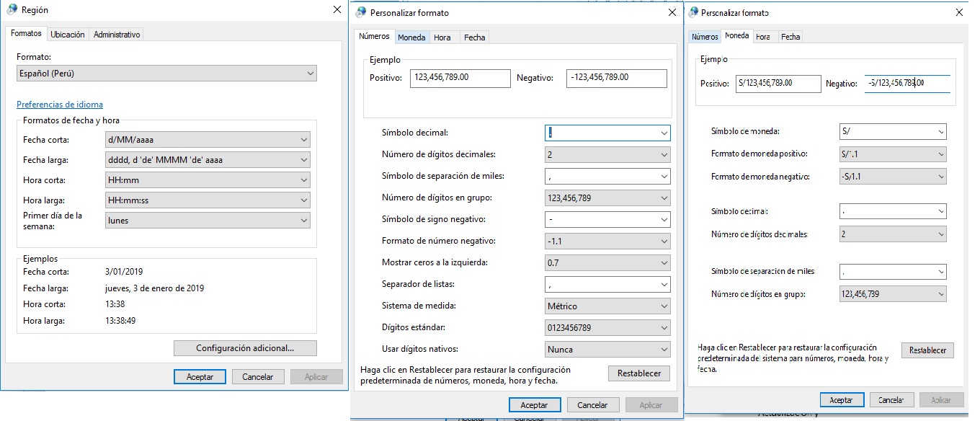
Task: Click Aceptar in middle Personalizar formato window
Action: tap(535, 405)
